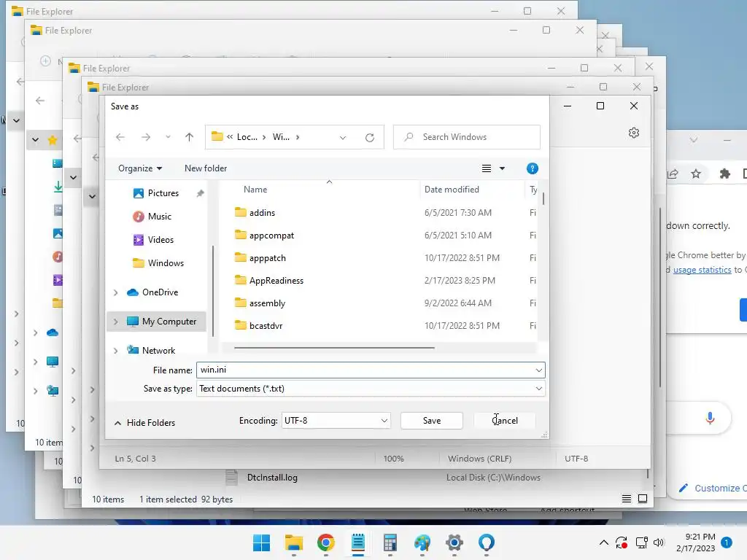This screenshot has width=747, height=560.
Task: Open recent locations chevron in Save as
Action: click(169, 137)
